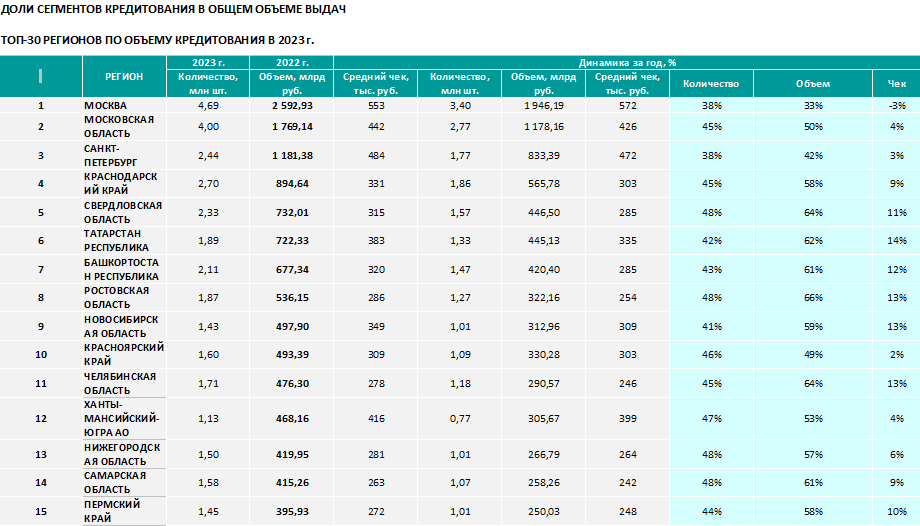Click the 2022 volume cell '1 946,19'
920x526 pixels.
click(x=544, y=106)
